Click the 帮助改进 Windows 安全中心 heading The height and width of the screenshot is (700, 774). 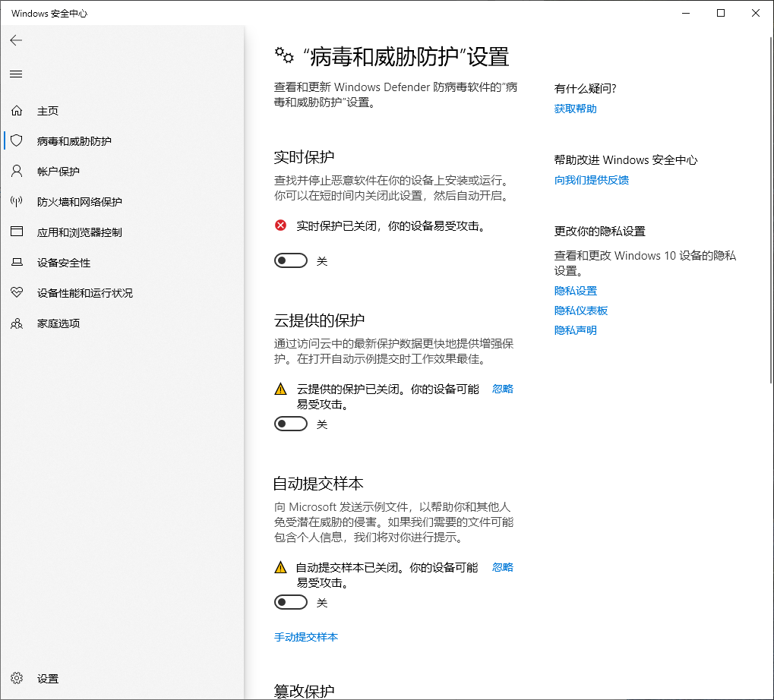(x=625, y=160)
